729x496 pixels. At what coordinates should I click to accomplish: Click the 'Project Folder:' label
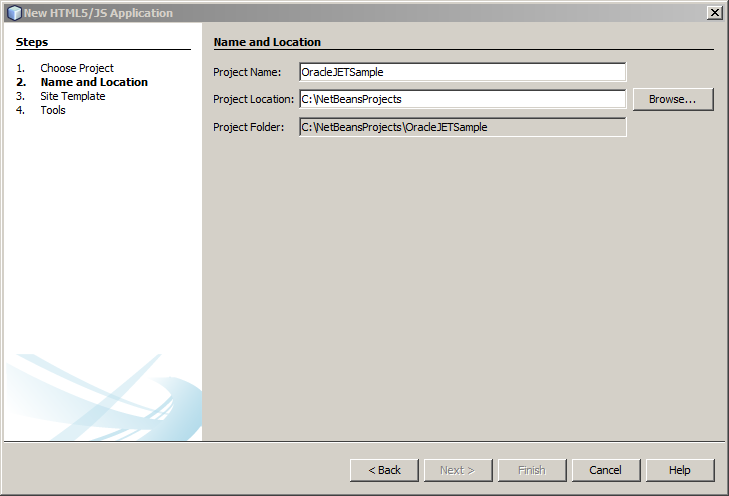click(248, 127)
